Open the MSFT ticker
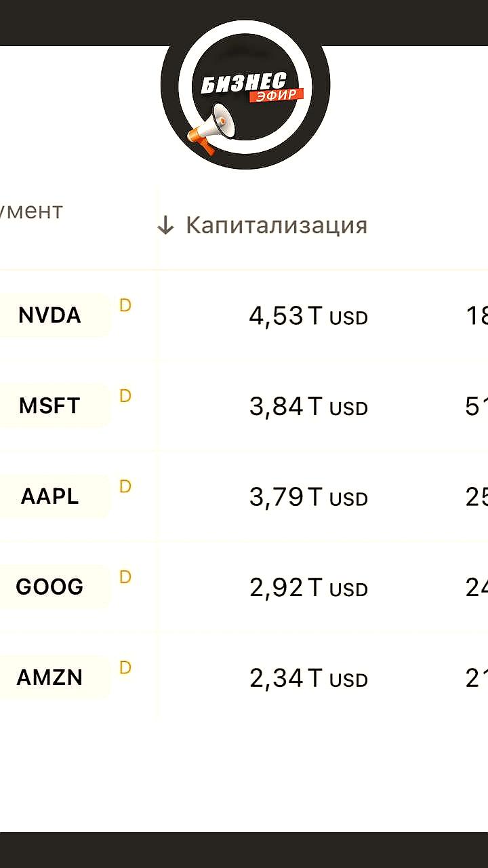Image resolution: width=488 pixels, height=868 pixels. coord(50,406)
